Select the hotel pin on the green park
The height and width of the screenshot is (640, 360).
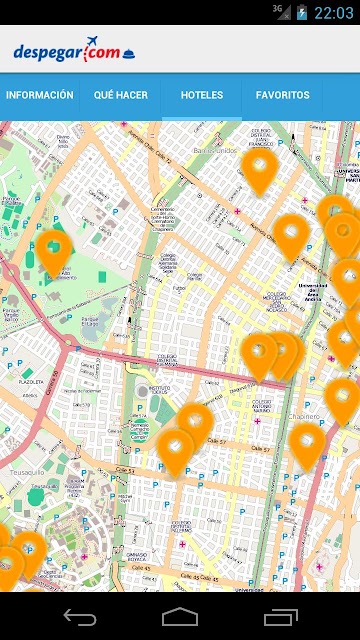click(54, 253)
